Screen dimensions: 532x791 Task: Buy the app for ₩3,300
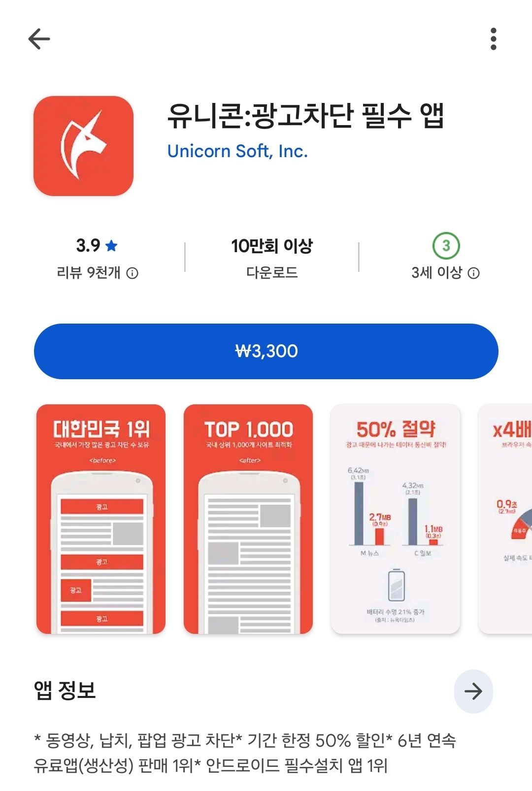click(x=266, y=351)
